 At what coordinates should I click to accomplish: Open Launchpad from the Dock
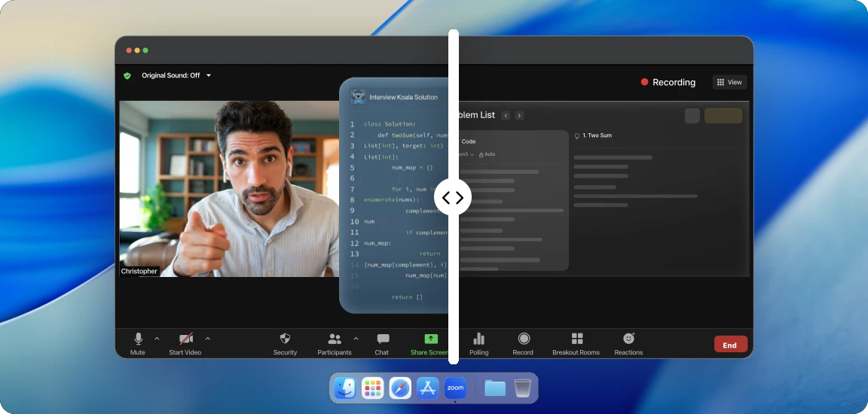coord(372,388)
